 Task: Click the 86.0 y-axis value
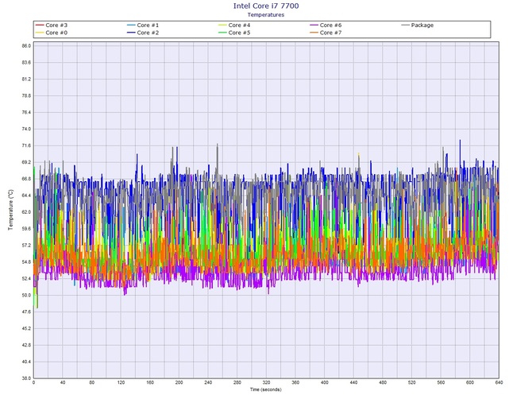pos(26,46)
